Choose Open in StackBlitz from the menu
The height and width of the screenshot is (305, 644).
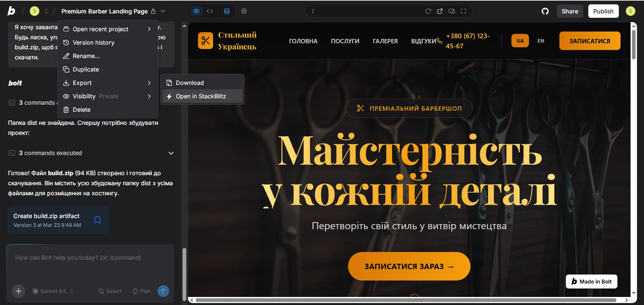tap(201, 96)
